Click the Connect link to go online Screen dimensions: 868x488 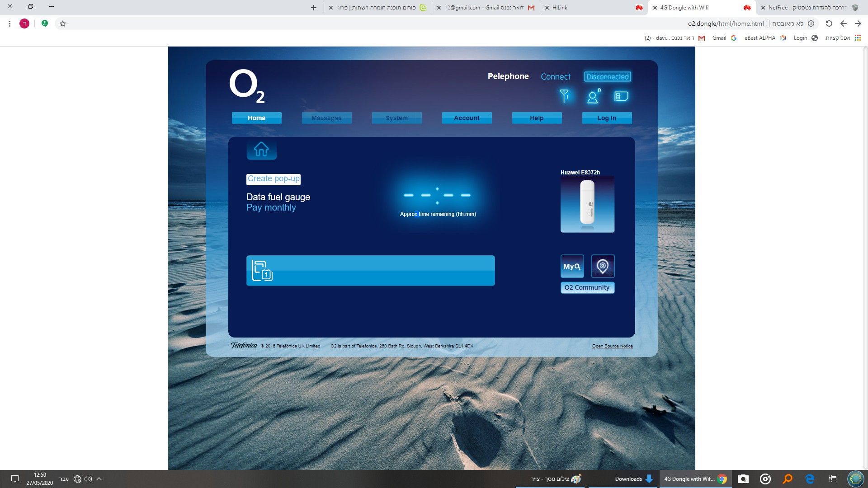click(555, 77)
